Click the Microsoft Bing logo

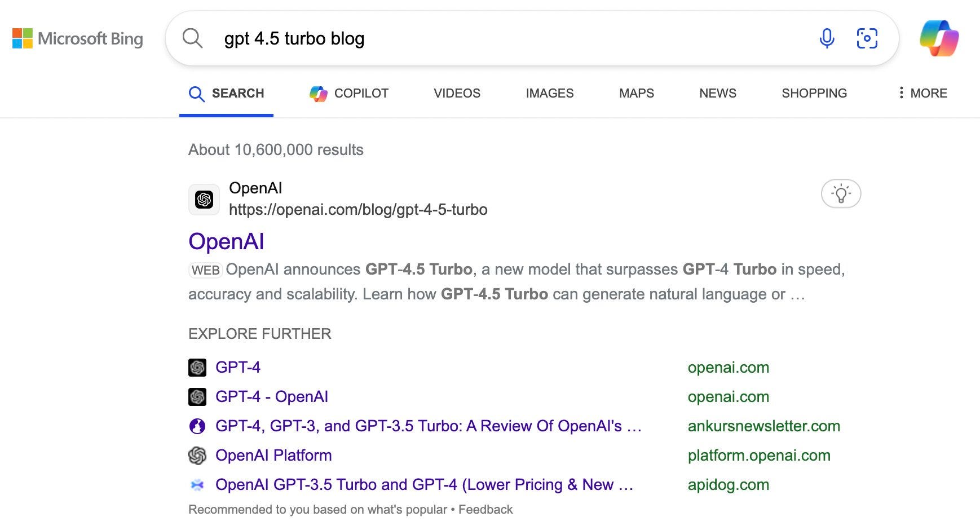(x=77, y=38)
